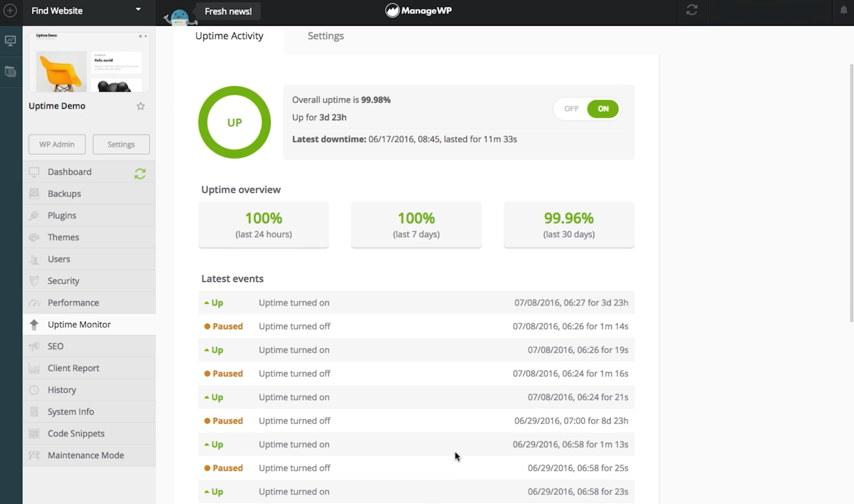
Task: Switch the uptime monitor toggle to OFF
Action: click(571, 109)
